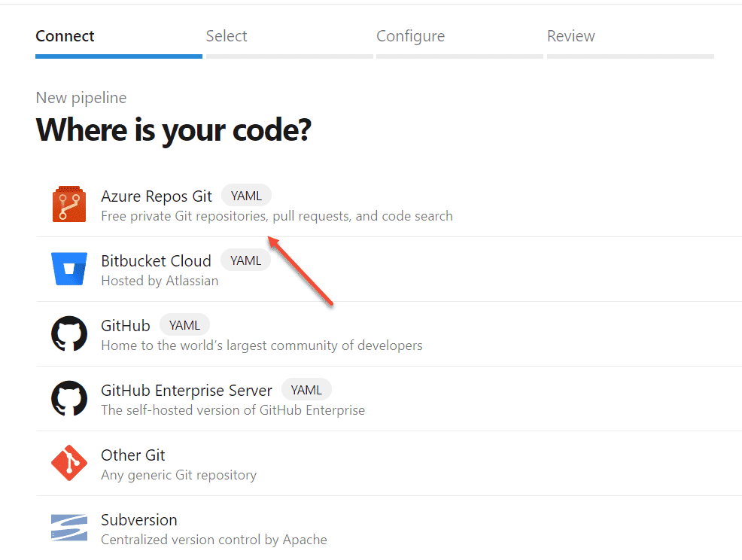Click the GitHub Enterprise Server octocat icon

pos(69,399)
